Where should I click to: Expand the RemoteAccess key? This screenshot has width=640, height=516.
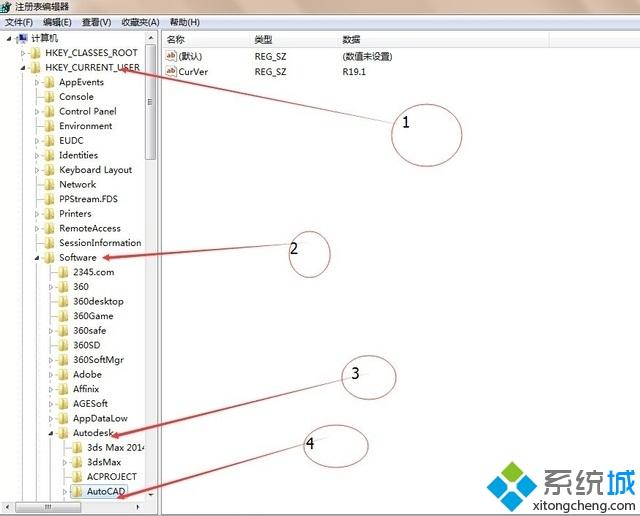click(37, 229)
